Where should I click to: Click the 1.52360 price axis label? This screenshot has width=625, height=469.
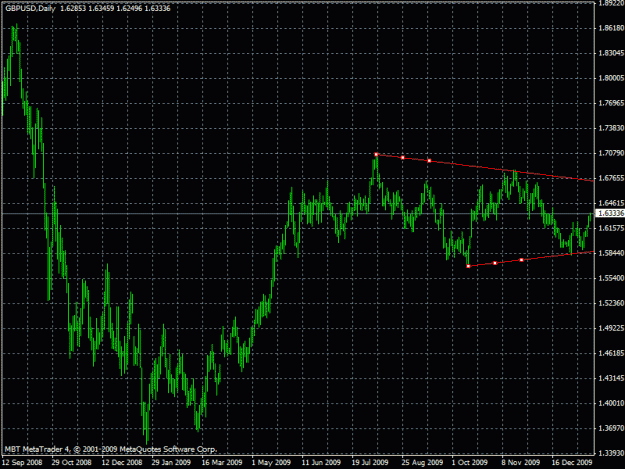611,303
